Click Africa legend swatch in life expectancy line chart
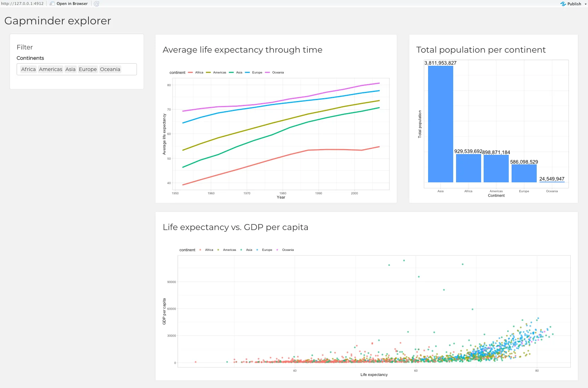Viewport: 588px width, 388px height. click(x=190, y=72)
